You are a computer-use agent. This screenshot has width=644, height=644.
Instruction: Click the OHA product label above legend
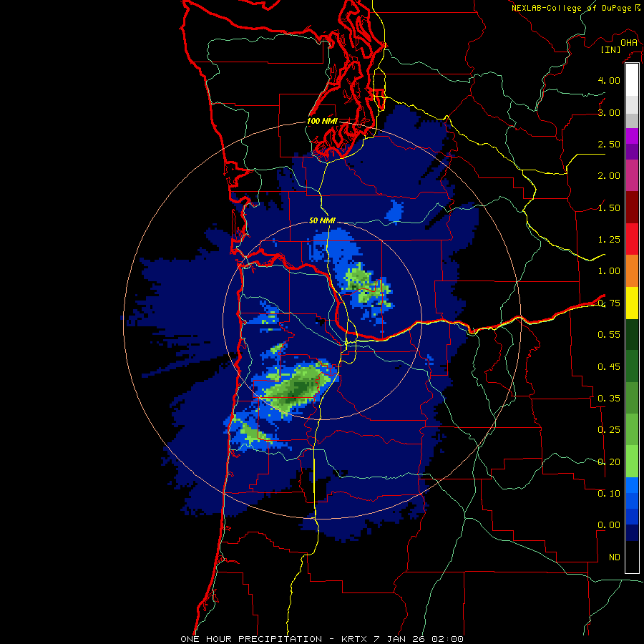click(x=629, y=42)
